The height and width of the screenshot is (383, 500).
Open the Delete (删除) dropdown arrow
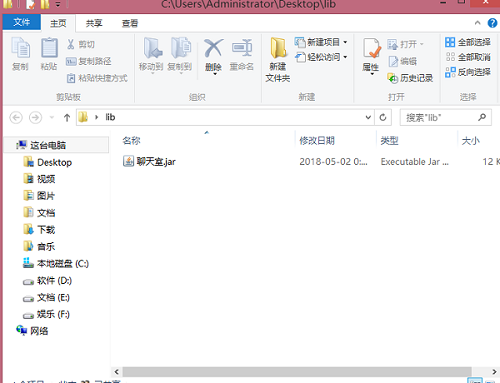tap(215, 74)
